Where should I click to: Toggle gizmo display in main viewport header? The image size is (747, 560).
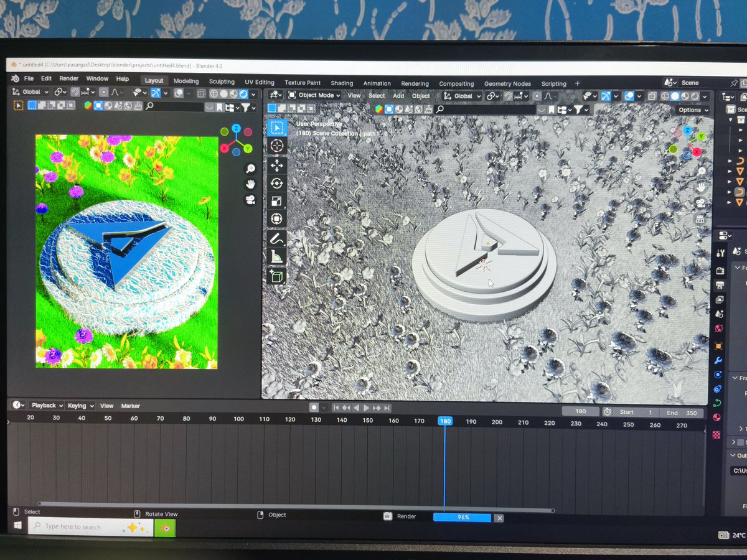point(606,96)
